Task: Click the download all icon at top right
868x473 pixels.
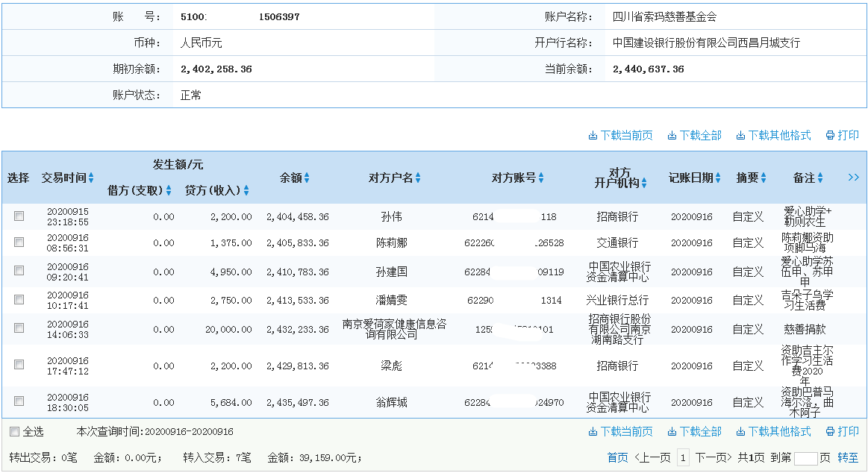Action: click(695, 135)
